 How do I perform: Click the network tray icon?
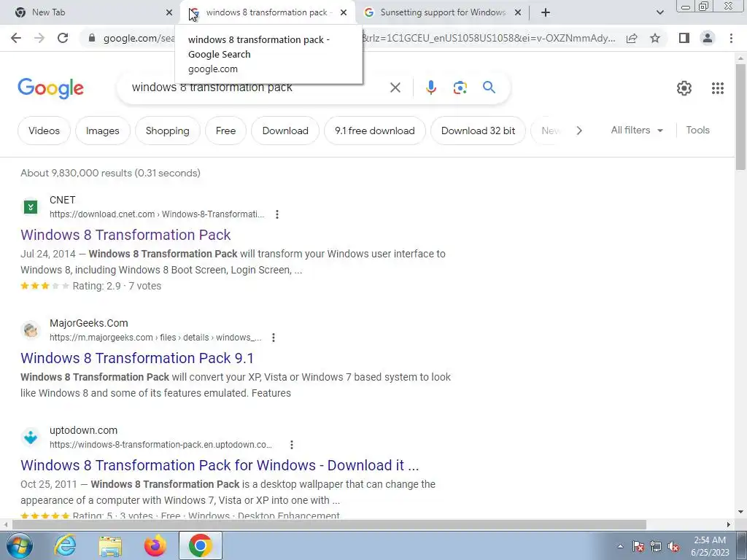click(656, 547)
